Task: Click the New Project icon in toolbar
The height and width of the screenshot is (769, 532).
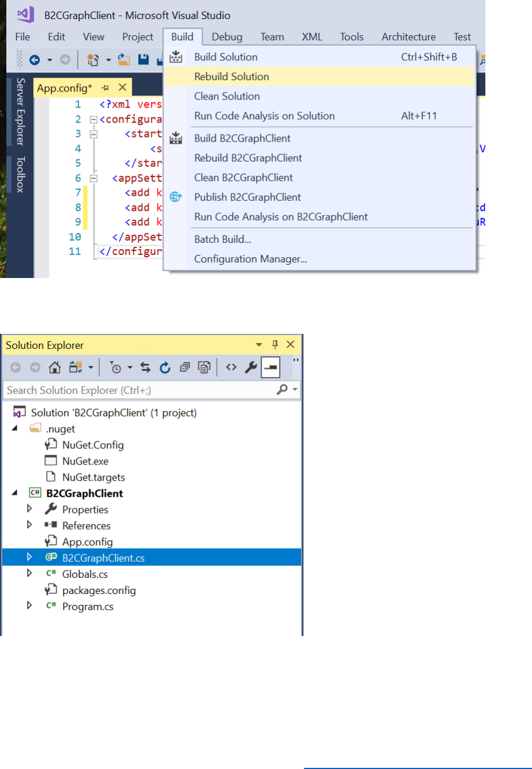Action: 92,59
